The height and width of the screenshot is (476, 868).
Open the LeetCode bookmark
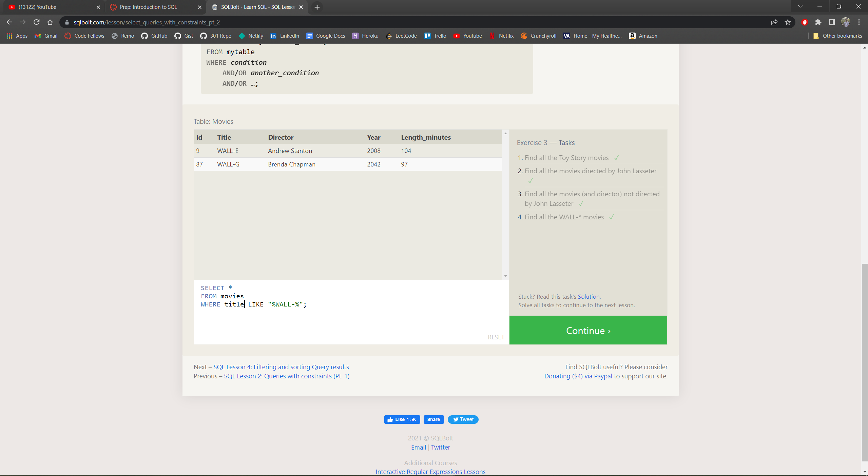401,36
